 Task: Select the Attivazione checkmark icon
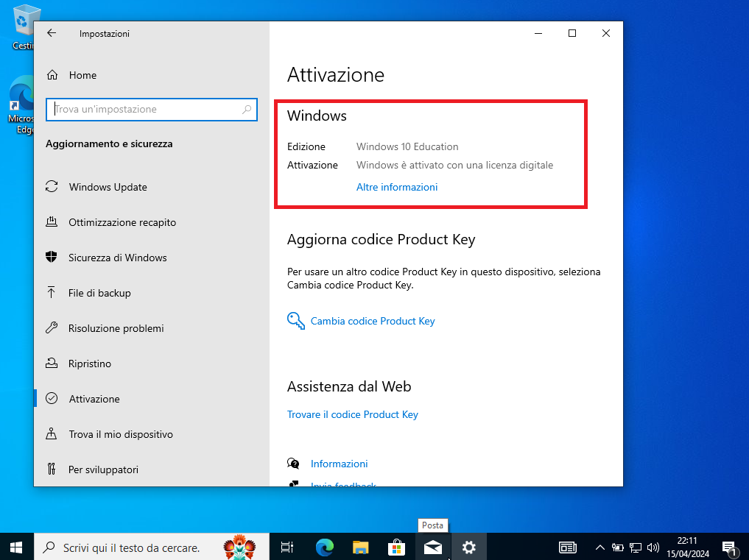tap(52, 399)
